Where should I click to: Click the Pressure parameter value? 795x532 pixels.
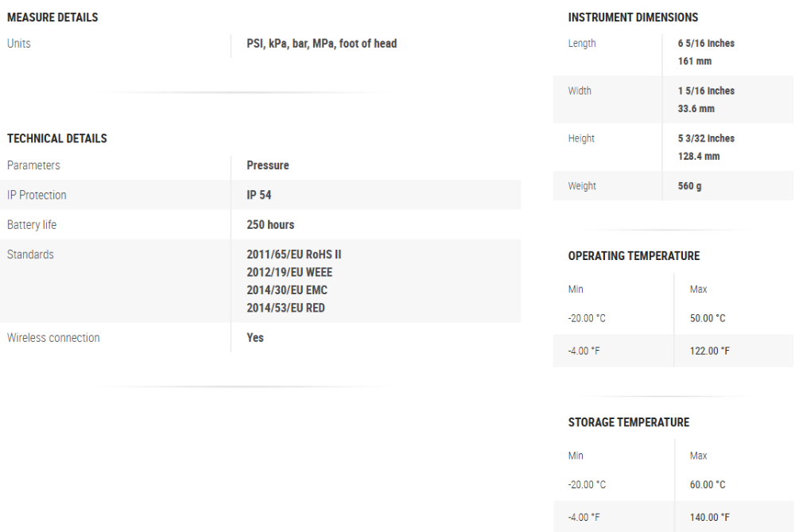click(268, 165)
